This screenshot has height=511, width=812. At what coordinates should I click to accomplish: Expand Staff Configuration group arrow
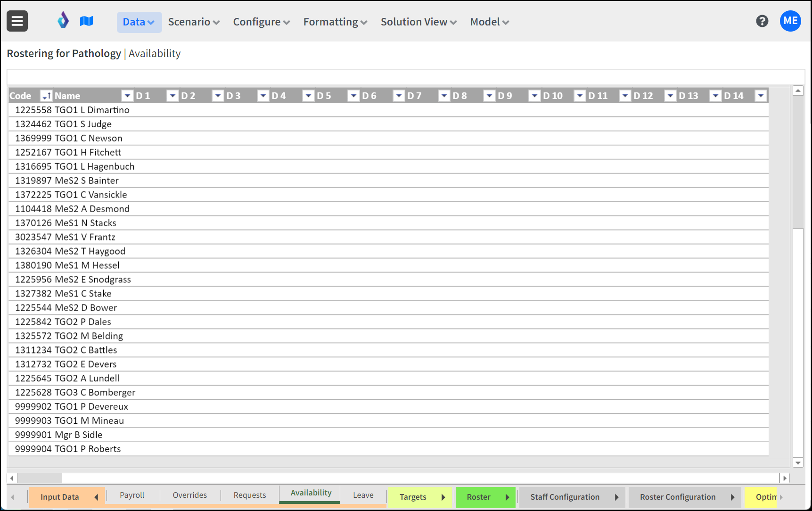616,497
